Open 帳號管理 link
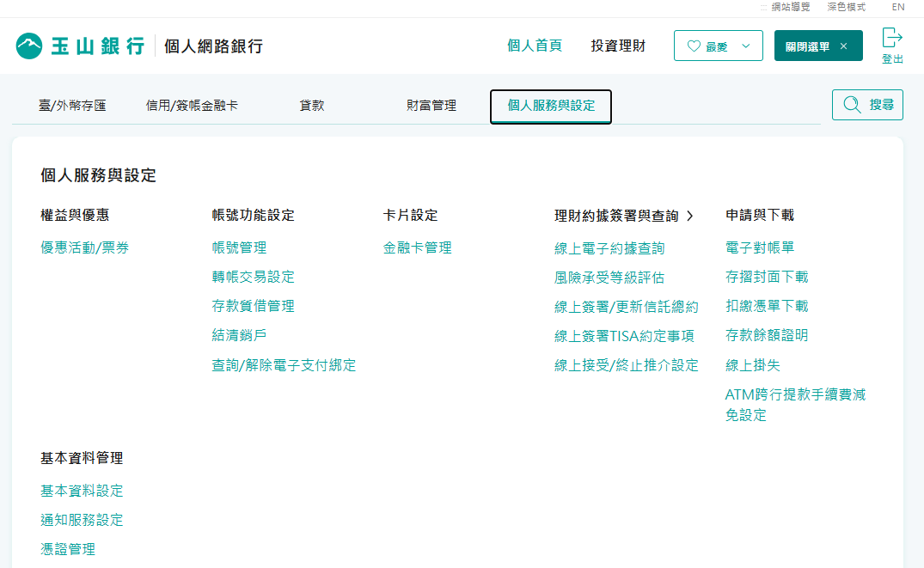 [x=239, y=247]
